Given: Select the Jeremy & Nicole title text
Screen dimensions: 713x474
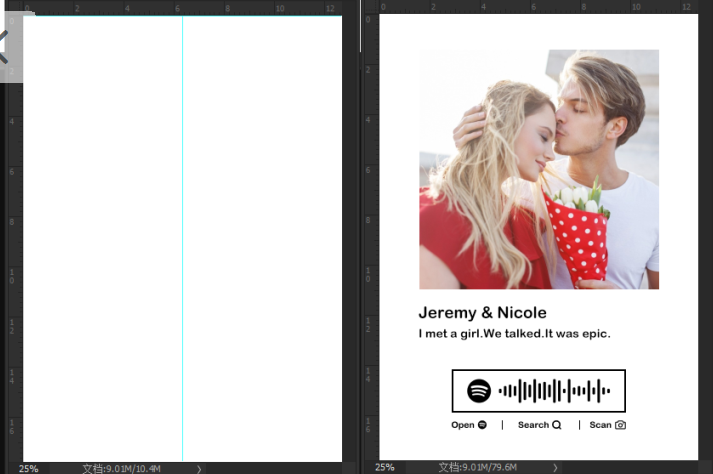Looking at the screenshot, I should point(482,313).
